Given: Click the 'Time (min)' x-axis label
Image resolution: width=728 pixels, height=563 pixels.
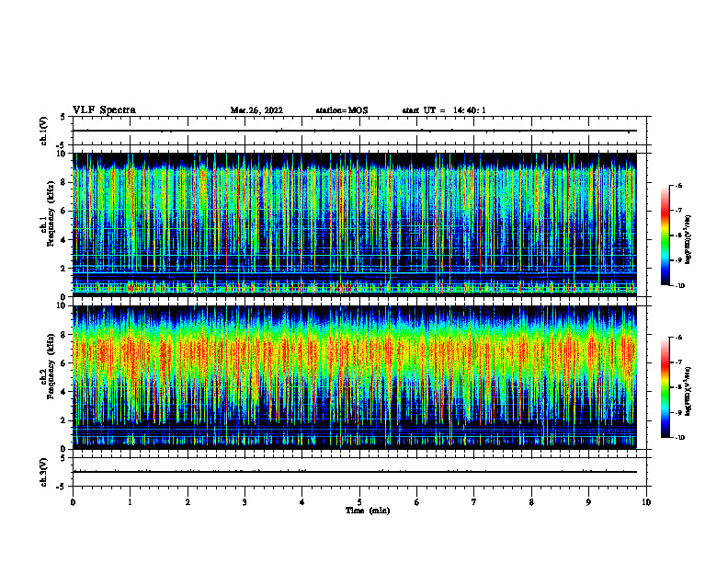Looking at the screenshot, I should click(368, 511).
